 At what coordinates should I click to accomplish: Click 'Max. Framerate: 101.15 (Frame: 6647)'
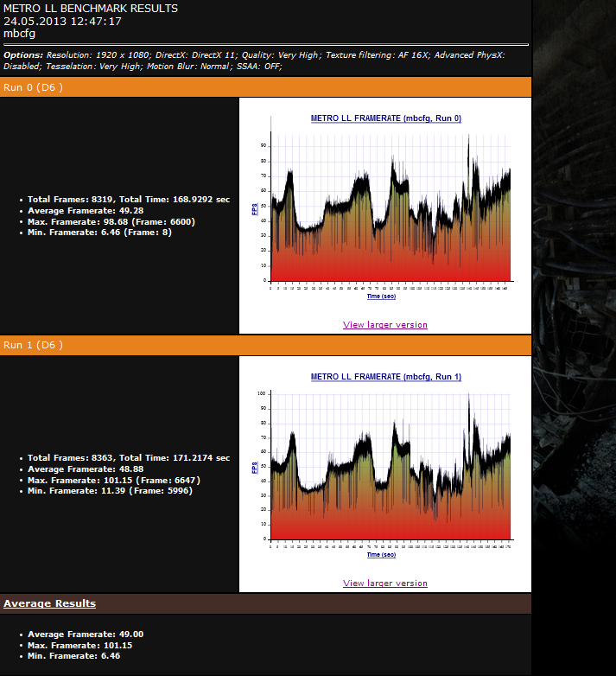114,481
